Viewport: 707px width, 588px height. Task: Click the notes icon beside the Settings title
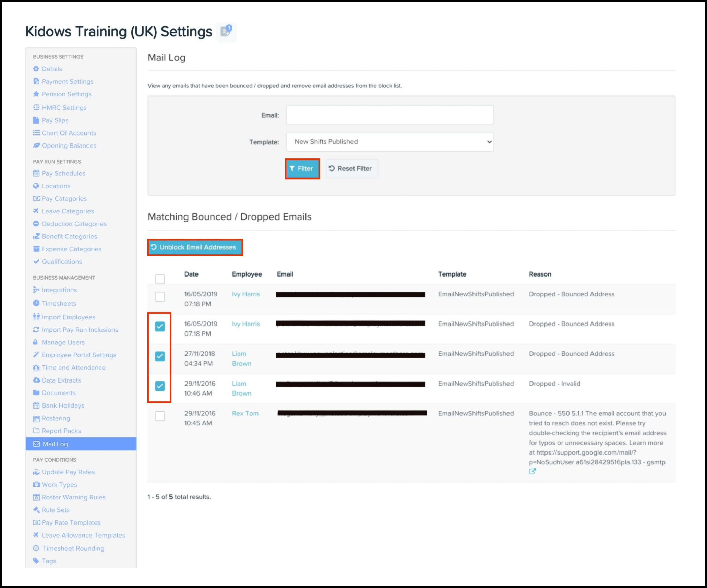pos(226,32)
